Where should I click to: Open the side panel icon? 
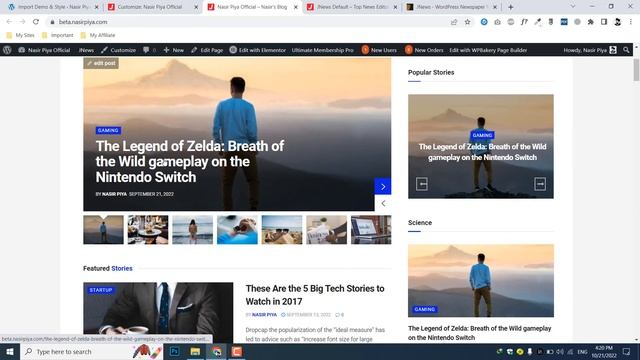(x=604, y=22)
